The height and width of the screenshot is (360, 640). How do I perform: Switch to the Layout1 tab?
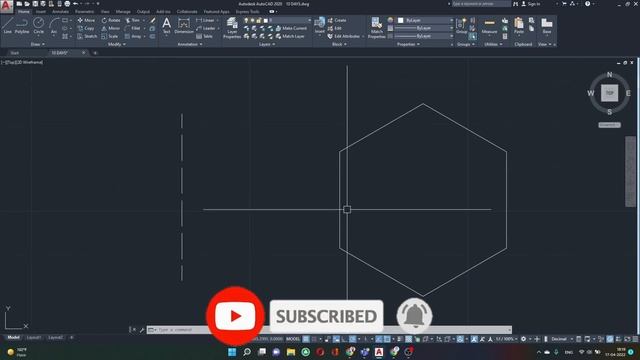tap(34, 338)
